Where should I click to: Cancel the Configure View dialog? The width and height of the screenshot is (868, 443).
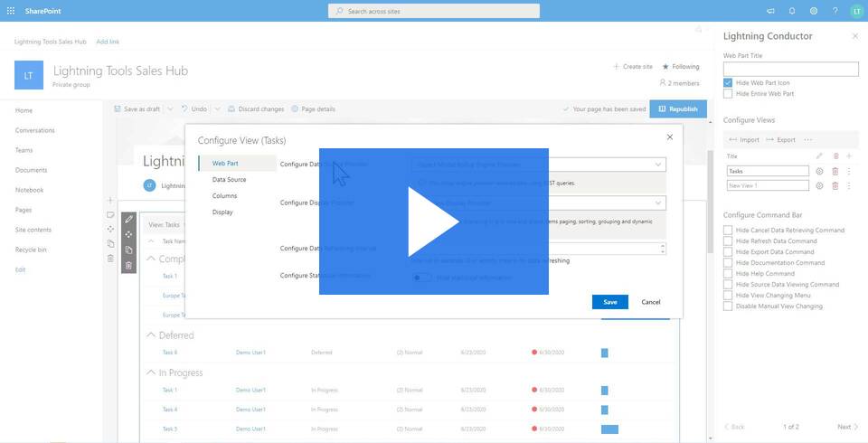[651, 302]
